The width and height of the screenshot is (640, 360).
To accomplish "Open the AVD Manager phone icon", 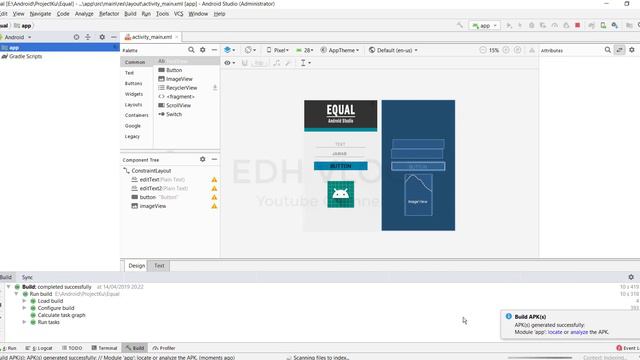I will click(x=603, y=25).
